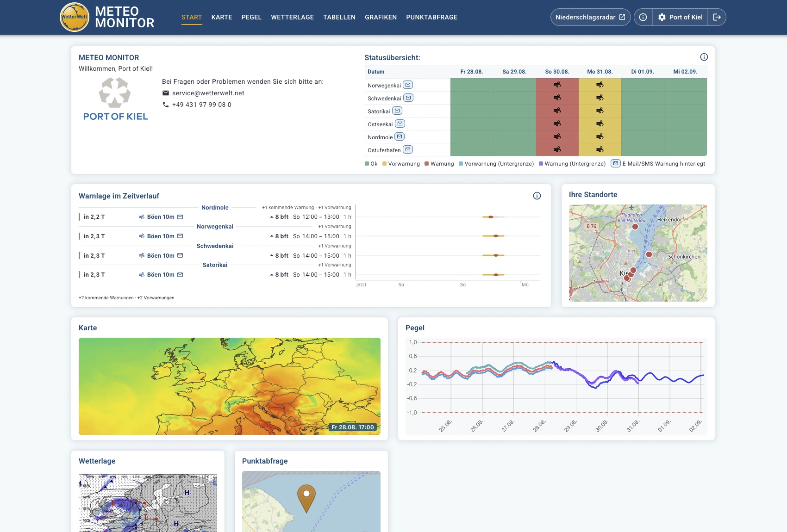
Task: Open Statusübersicht info icon
Action: [704, 57]
